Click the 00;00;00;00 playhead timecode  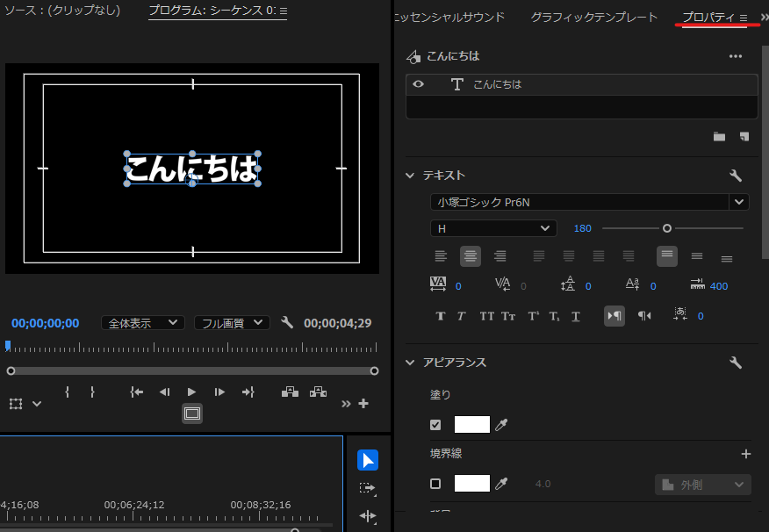46,323
